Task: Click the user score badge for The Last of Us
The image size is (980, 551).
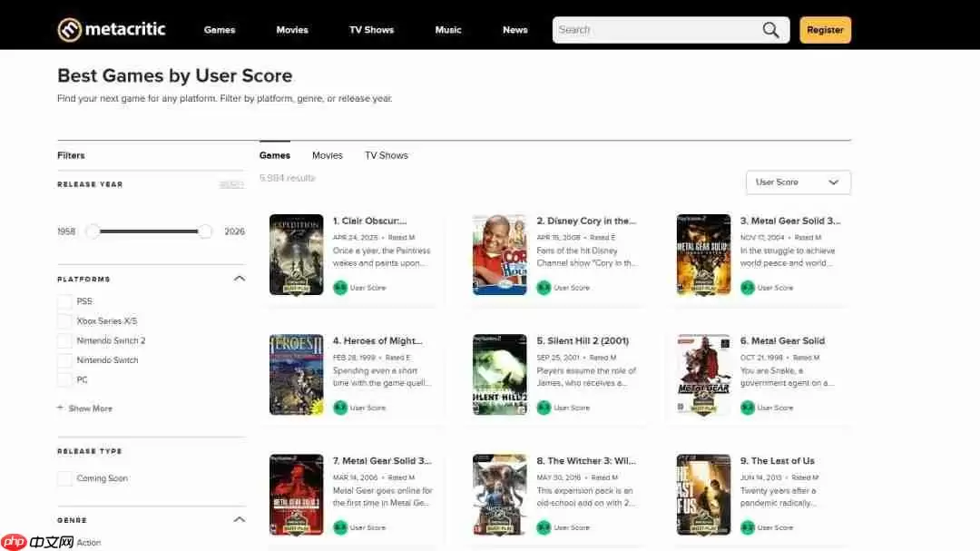Action: click(748, 527)
